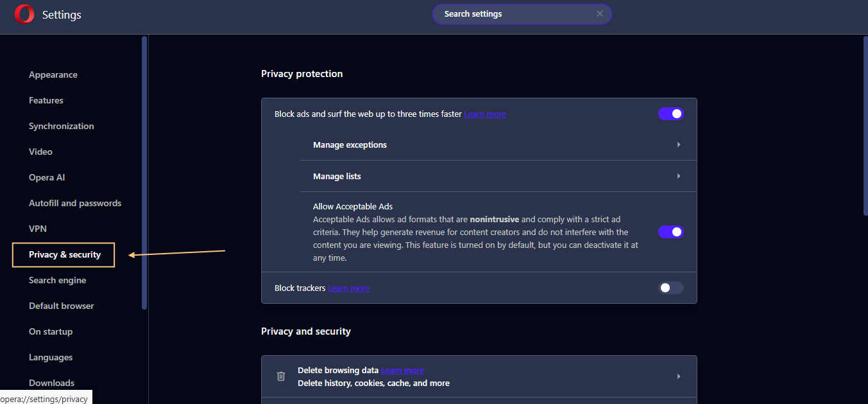Open Autofill and passwords settings
The width and height of the screenshot is (868, 404).
pos(75,203)
